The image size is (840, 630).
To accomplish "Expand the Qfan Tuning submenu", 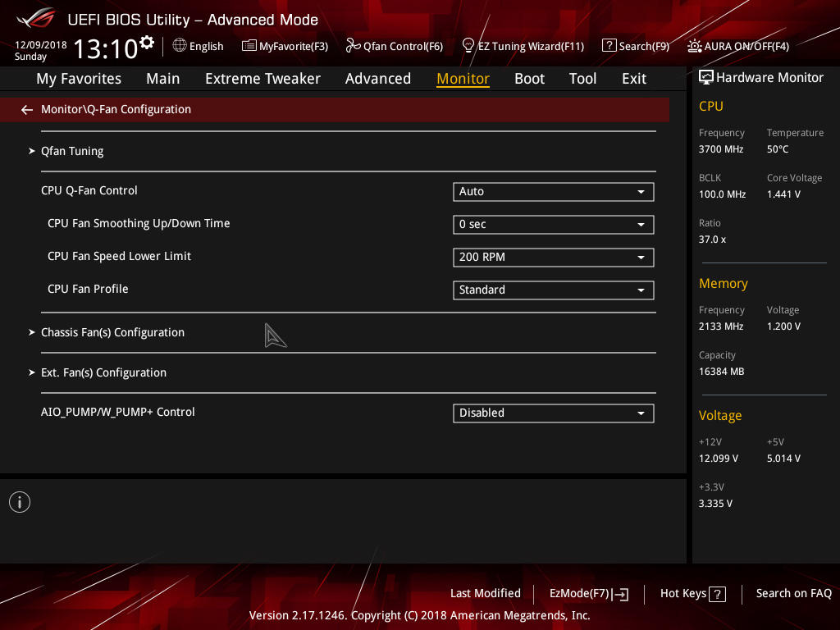I will tap(72, 151).
